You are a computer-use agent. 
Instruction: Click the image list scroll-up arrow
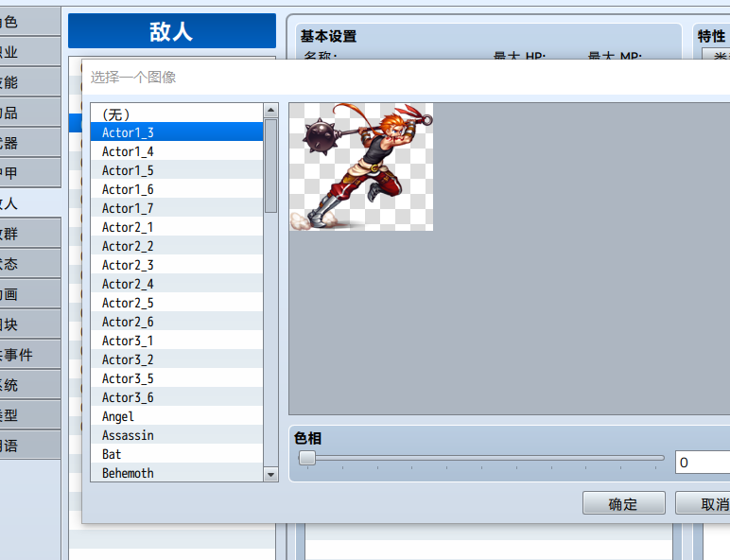click(x=270, y=111)
